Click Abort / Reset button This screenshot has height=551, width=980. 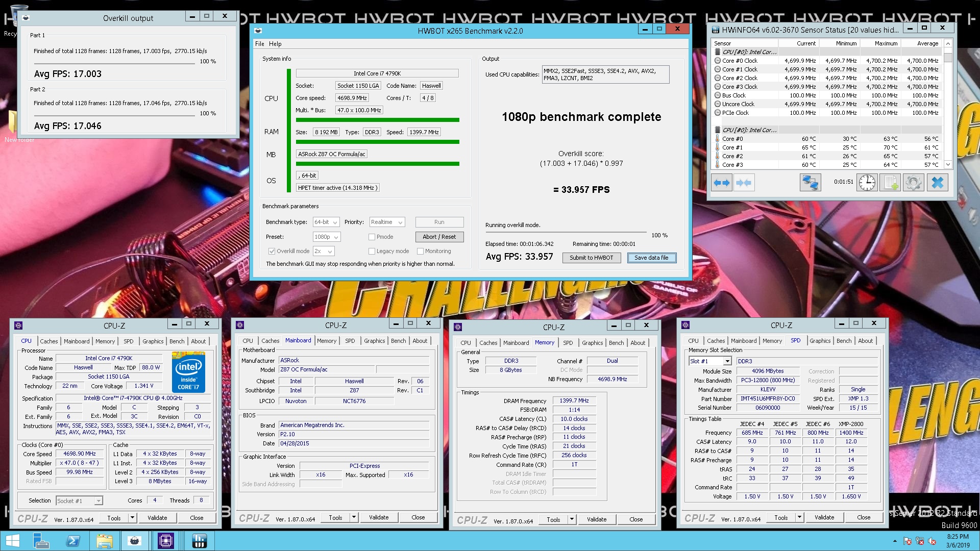click(439, 237)
